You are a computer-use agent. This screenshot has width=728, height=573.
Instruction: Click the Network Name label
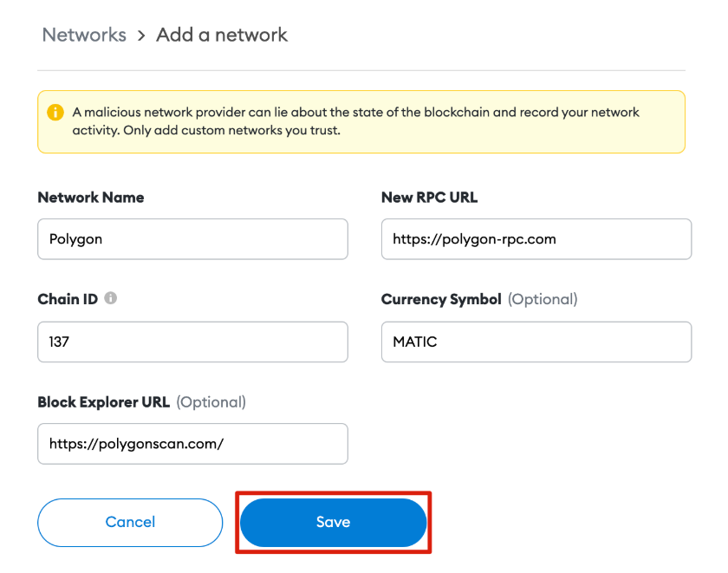click(x=91, y=198)
